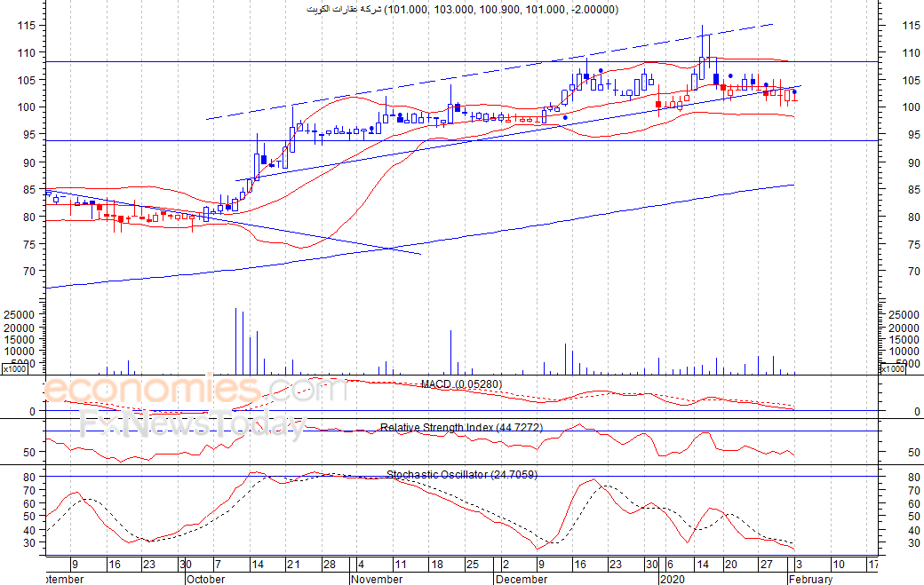924x585 pixels.
Task: Click the October month label on time axis
Action: click(x=205, y=579)
